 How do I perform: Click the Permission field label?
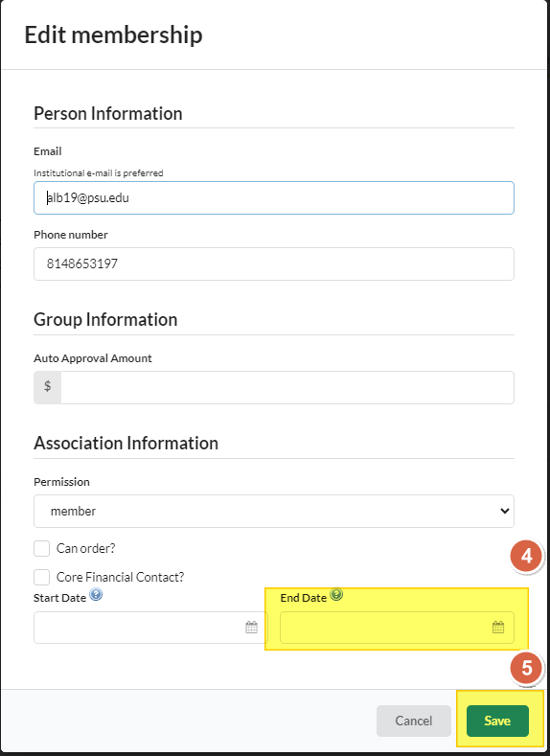pyautogui.click(x=61, y=482)
